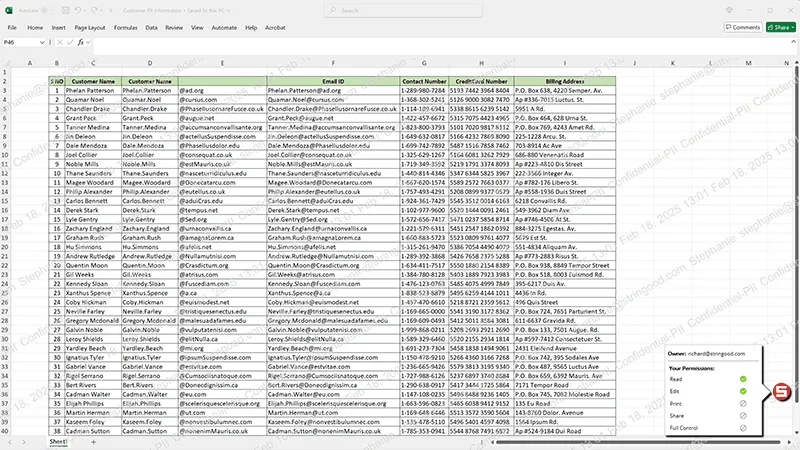The image size is (800, 450).
Task: Open the Help ribbon tab
Action: coord(251,28)
